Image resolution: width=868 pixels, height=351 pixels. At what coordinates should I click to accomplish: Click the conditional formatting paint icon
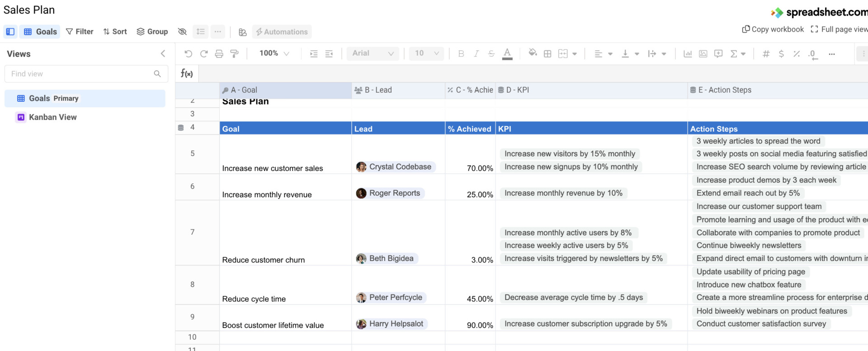coord(242,32)
